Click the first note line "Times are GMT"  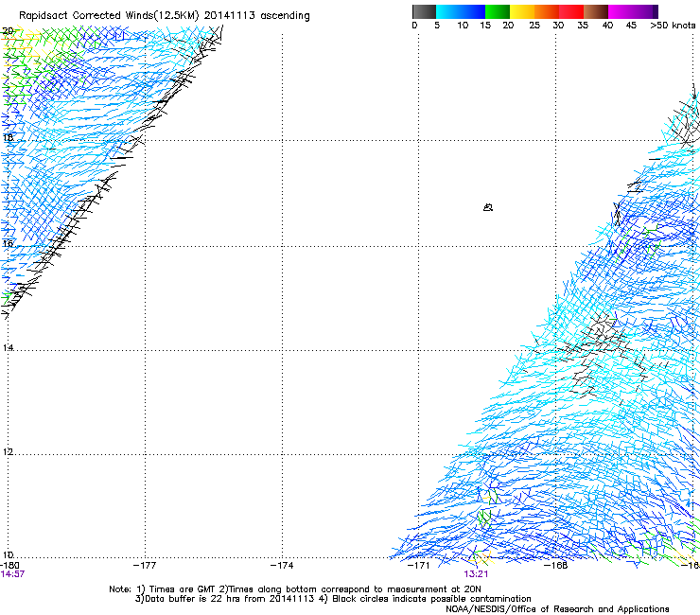(294, 589)
